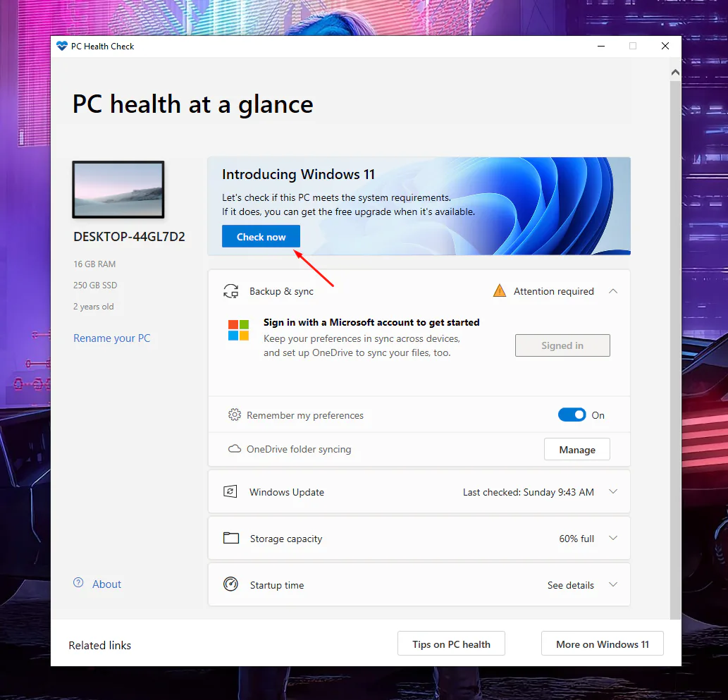Click Manage for OneDrive folder syncing
728x700 pixels.
[x=577, y=449]
